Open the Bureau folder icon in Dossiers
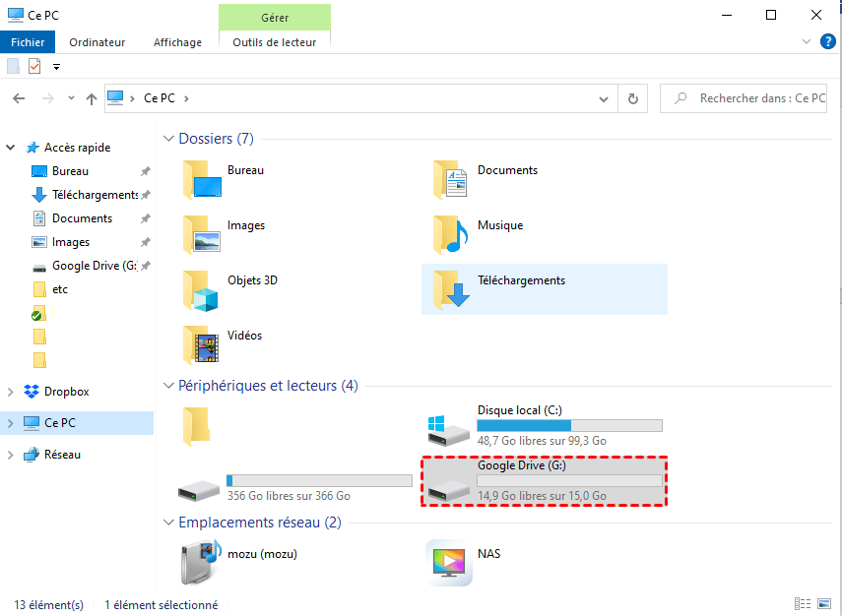 click(202, 180)
